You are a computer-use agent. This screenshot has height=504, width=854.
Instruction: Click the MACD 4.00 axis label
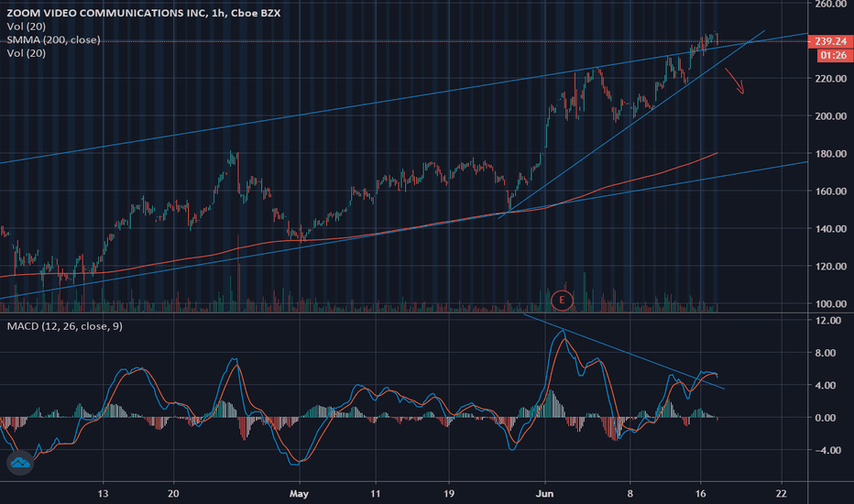[x=826, y=385]
